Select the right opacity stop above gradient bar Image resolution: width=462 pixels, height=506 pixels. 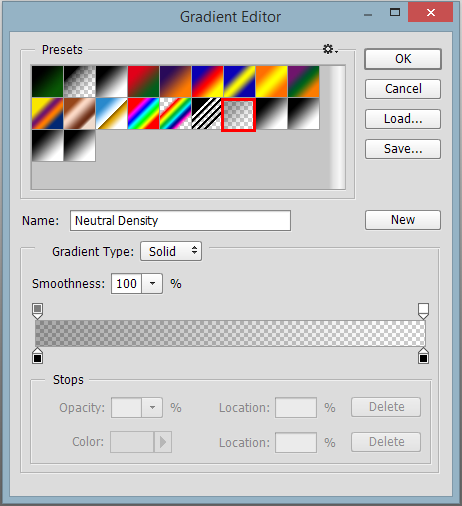click(x=423, y=311)
